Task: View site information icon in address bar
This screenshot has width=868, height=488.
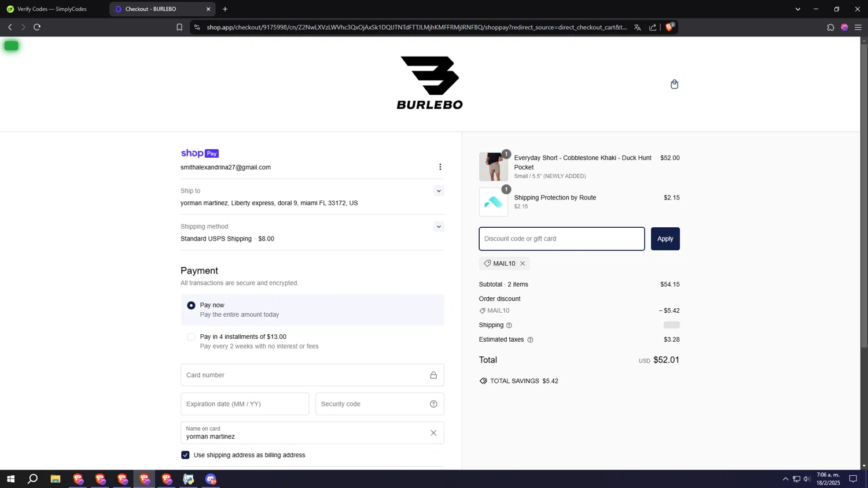Action: (197, 27)
